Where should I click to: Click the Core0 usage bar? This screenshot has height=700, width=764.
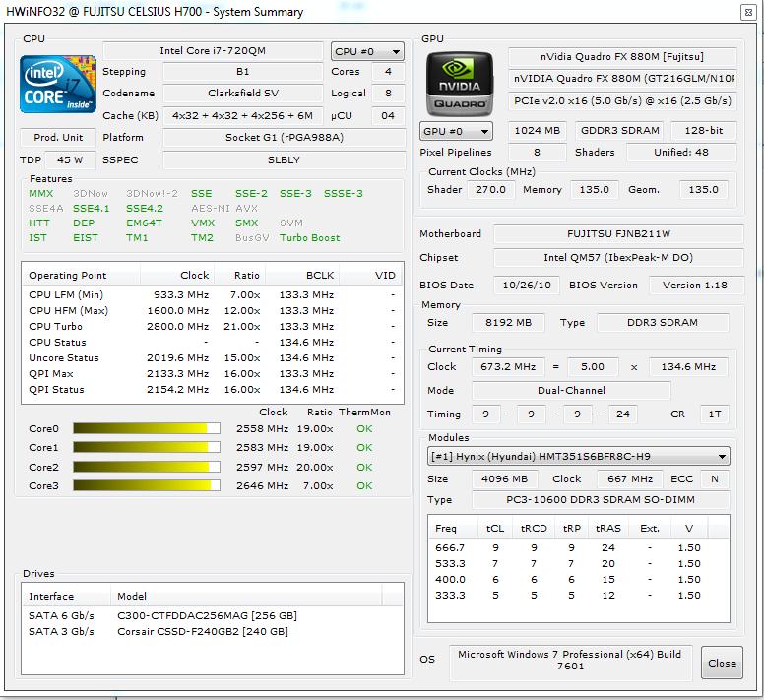click(147, 428)
